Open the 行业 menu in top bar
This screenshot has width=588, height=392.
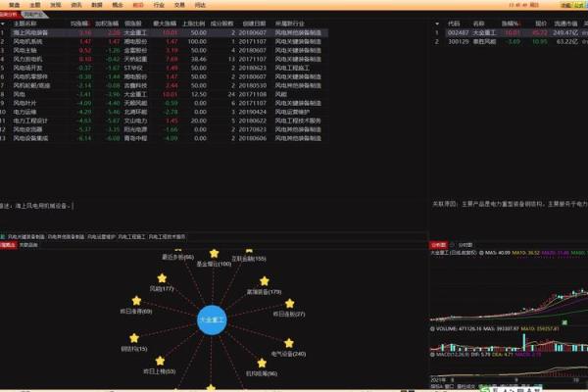(158, 5)
